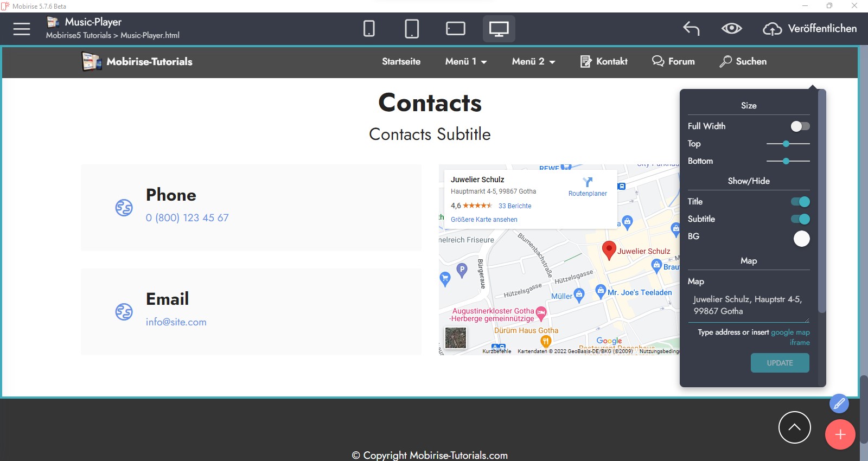Select the desktop view icon

[499, 29]
